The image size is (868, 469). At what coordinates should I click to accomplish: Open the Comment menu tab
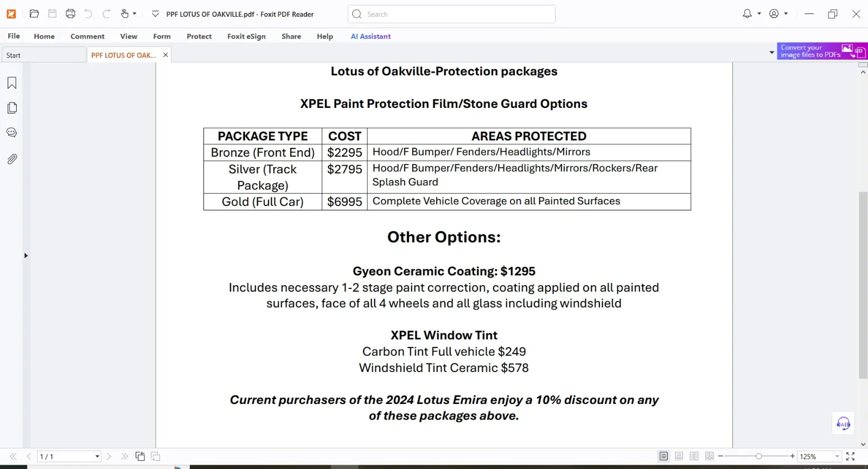(87, 36)
